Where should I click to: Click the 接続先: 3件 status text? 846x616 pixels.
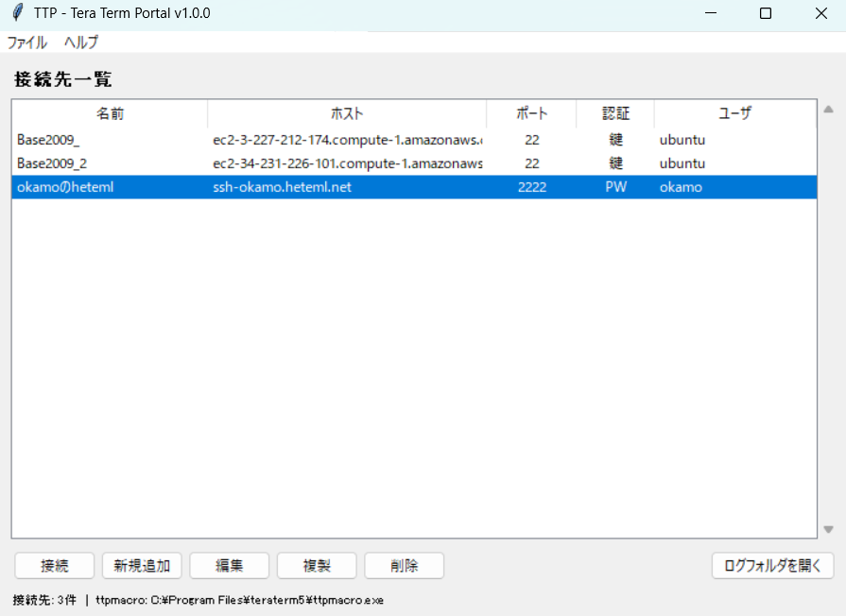[44, 600]
